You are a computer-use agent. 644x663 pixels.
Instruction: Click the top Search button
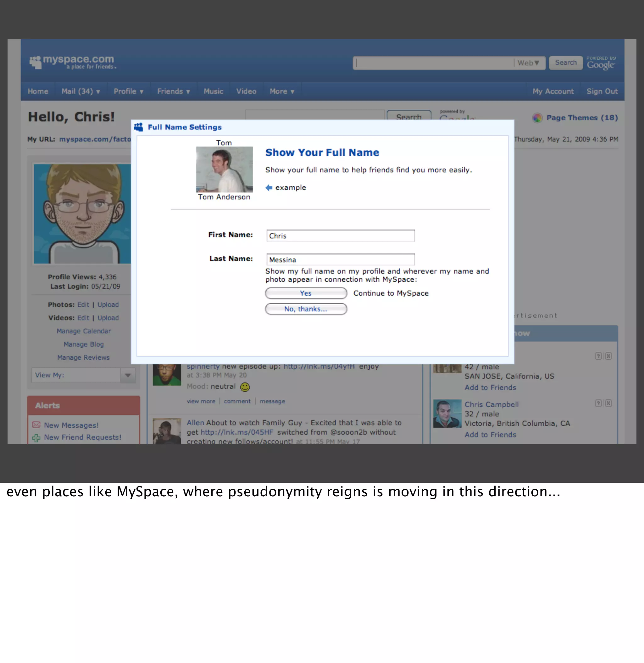(x=565, y=63)
